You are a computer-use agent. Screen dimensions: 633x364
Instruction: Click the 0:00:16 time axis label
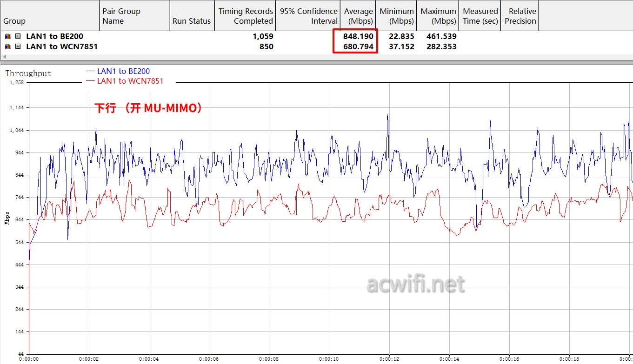click(509, 359)
